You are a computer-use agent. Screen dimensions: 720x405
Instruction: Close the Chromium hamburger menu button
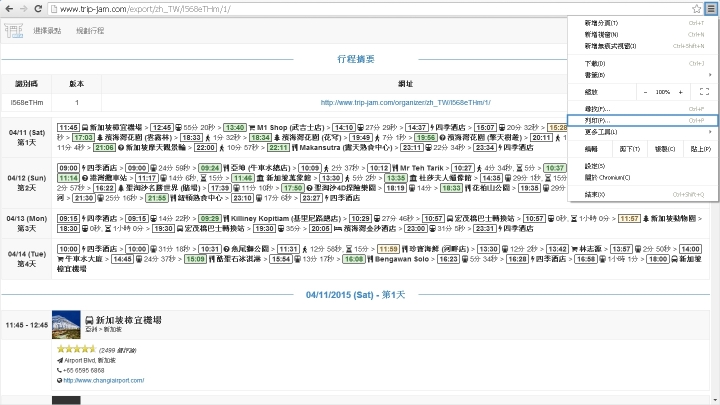pos(711,9)
